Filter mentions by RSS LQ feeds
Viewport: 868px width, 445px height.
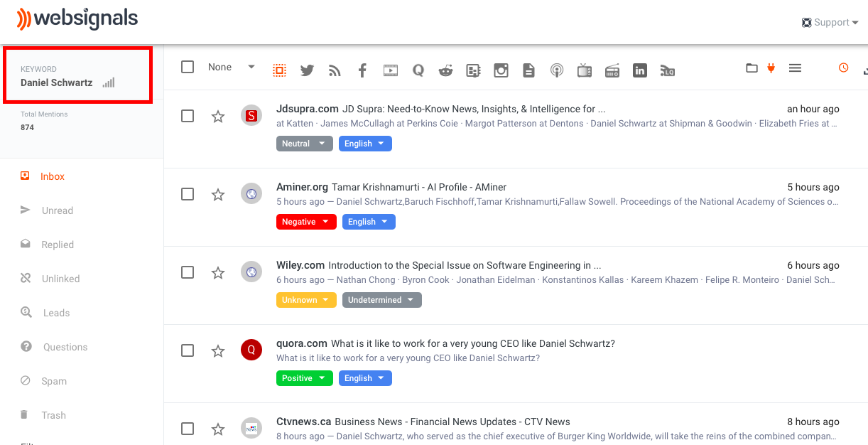tap(667, 70)
